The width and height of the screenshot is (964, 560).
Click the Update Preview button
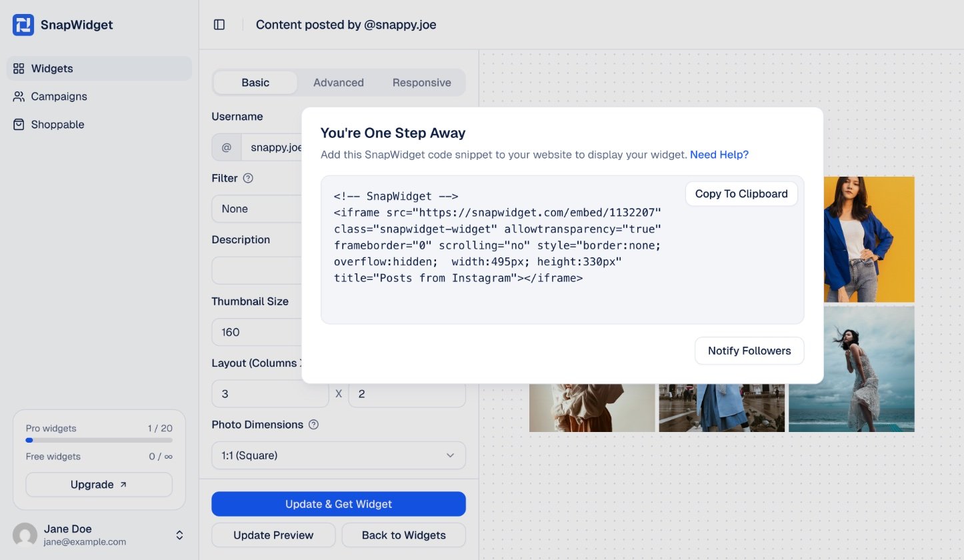point(273,535)
